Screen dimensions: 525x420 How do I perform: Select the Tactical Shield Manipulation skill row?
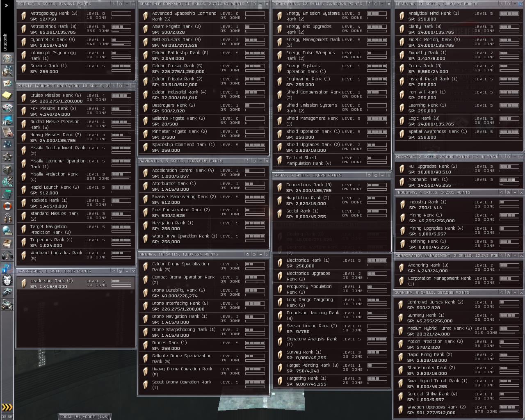tap(331, 160)
